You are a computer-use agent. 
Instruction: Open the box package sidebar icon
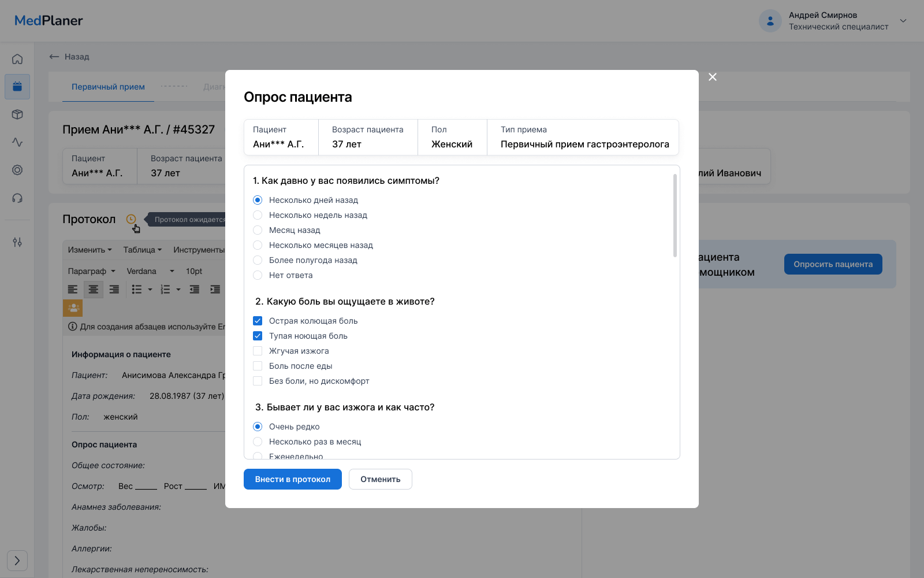coord(17,114)
